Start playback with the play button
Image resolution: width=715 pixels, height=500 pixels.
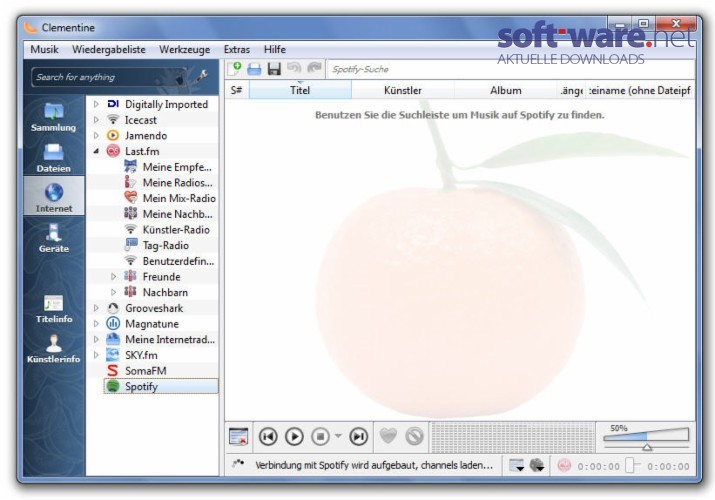(x=294, y=437)
